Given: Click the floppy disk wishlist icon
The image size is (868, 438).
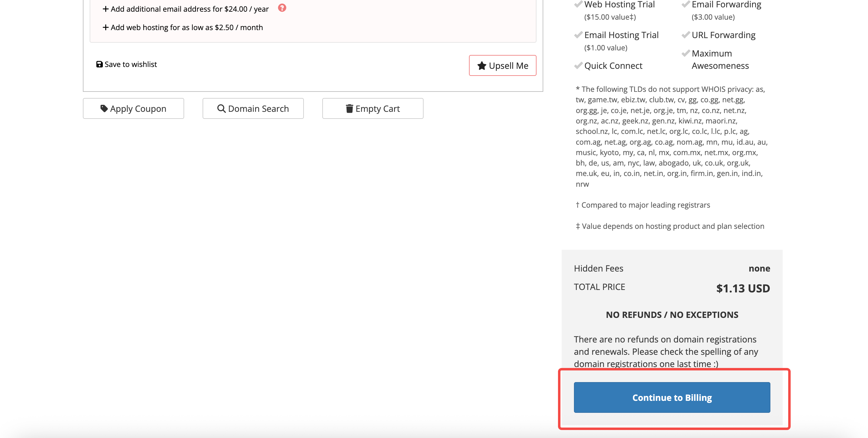Looking at the screenshot, I should point(99,64).
